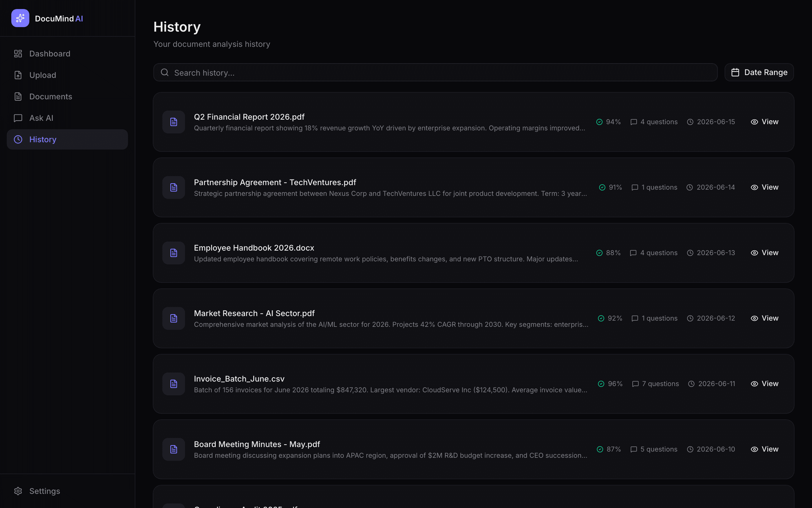This screenshot has width=812, height=508.
Task: Switch to the Ask AI page
Action: pyautogui.click(x=67, y=118)
